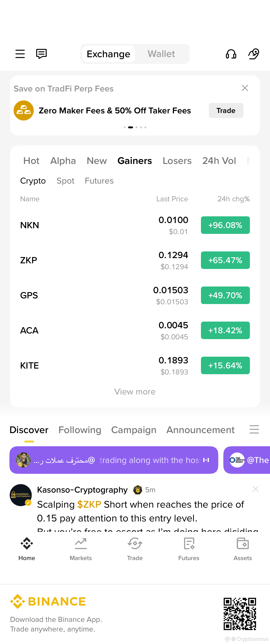Open the NKN coin row
Screen dimensions: 270x644
click(135, 225)
